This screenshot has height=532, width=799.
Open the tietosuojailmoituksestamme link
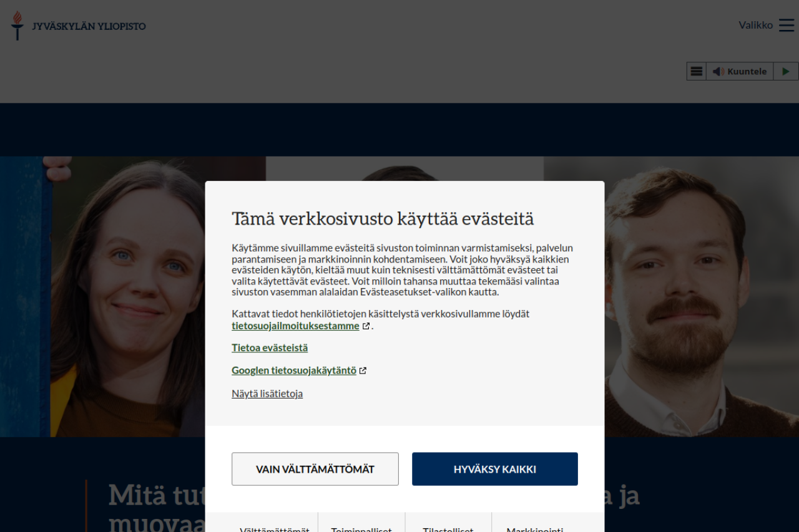point(295,326)
